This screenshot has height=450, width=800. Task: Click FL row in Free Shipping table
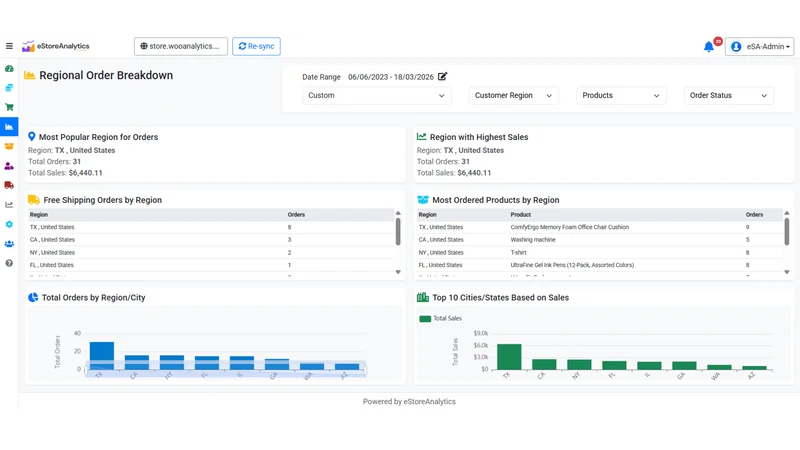[212, 265]
